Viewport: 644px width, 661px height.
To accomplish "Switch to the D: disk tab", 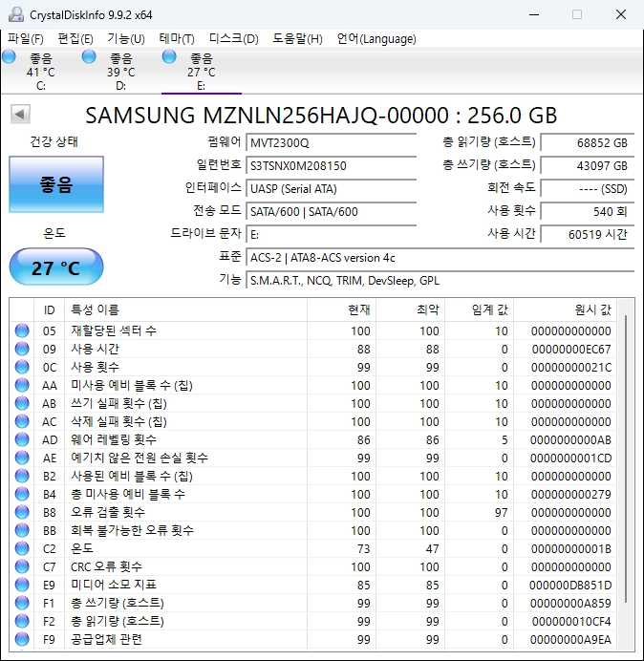I will point(121,71).
